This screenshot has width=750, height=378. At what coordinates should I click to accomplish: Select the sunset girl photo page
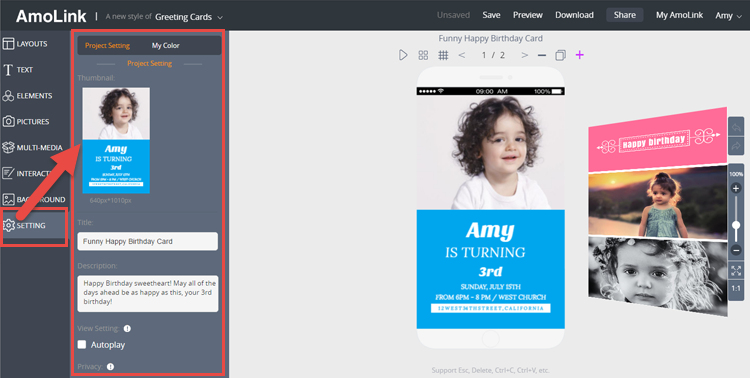coord(657,202)
